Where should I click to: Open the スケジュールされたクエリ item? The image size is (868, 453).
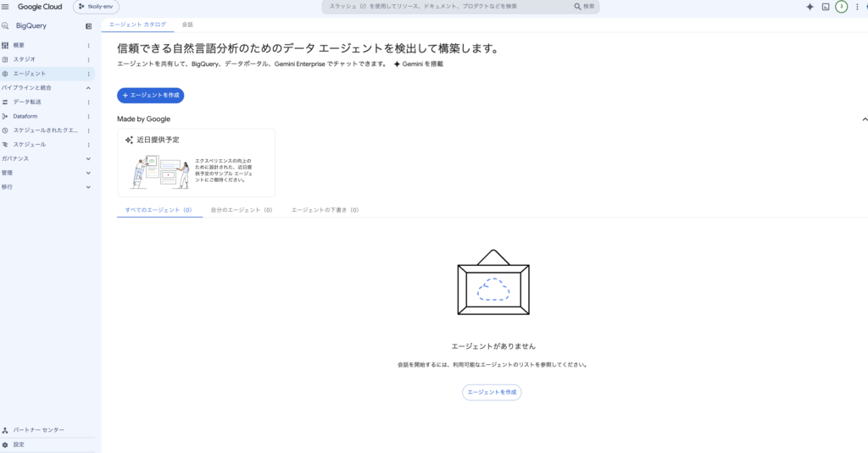(47, 130)
